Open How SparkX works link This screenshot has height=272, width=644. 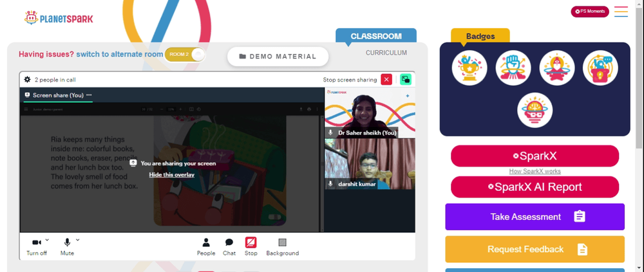pos(535,172)
